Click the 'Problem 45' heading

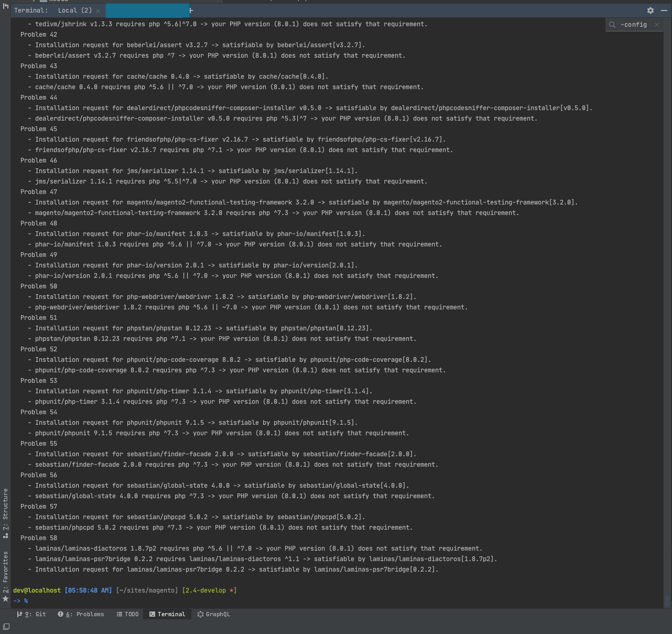pos(39,129)
